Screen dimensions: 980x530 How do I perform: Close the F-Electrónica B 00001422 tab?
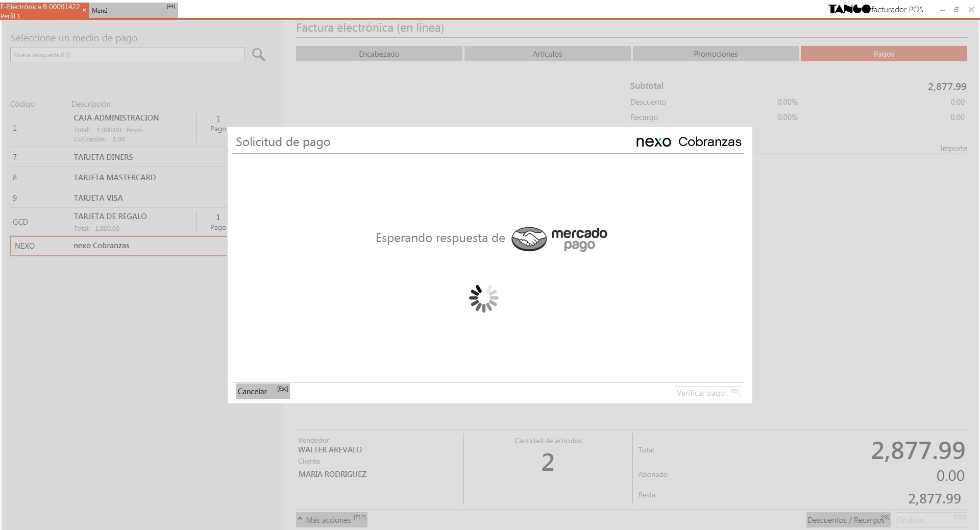[x=84, y=10]
